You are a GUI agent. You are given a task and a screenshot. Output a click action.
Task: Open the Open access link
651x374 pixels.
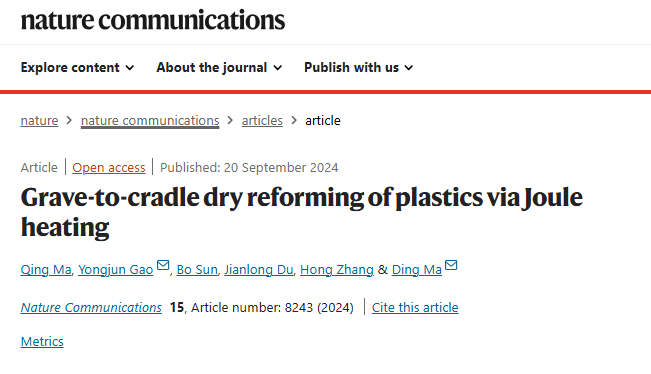pos(109,167)
